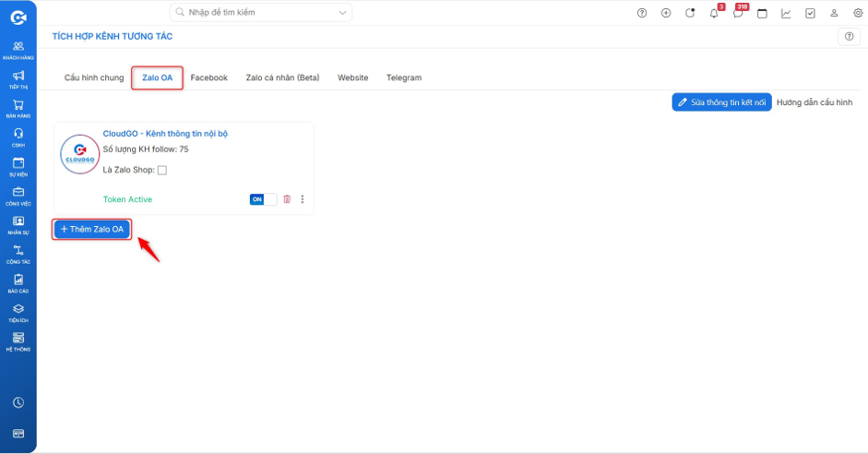Switch to the Telegram tab

point(403,78)
